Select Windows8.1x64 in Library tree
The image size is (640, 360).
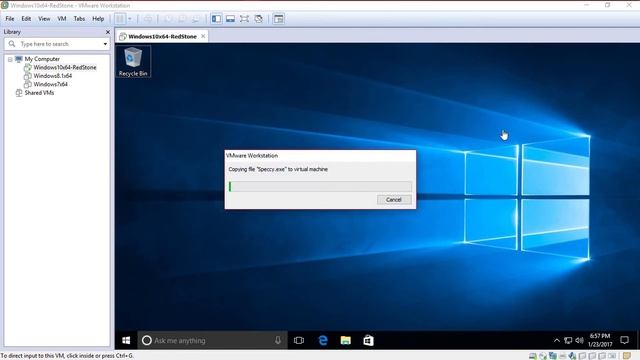53,76
